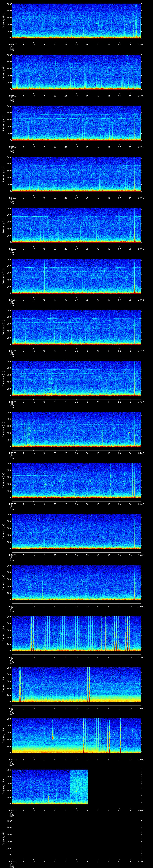Click the 4:26:00 start time label
Viewport: 153px width, 868px height.
click(12, 147)
